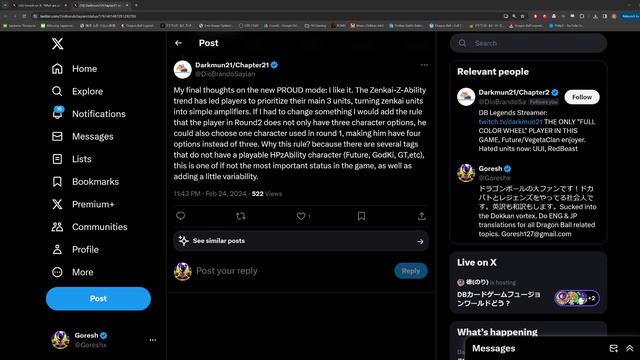Screen dimensions: 640x360
Task: Like the post with the heart icon
Action: tap(301, 216)
